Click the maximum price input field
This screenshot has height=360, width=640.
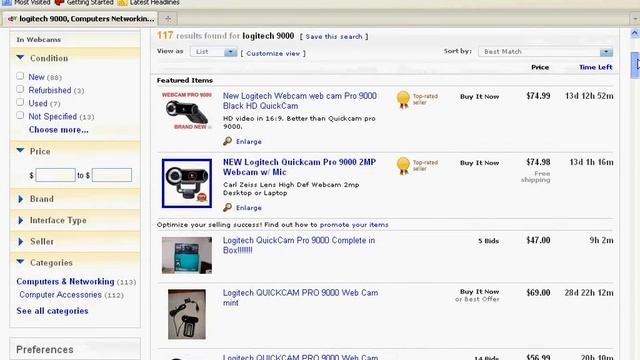click(x=112, y=175)
